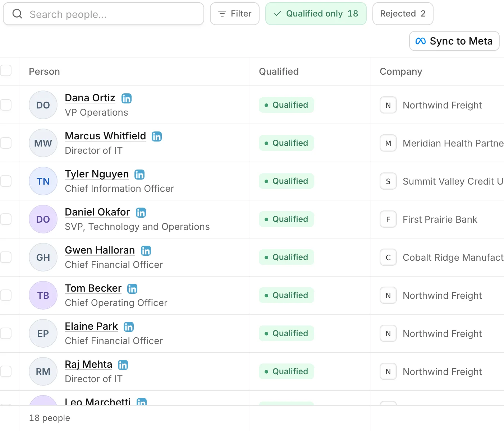Open Dana Ortiz's LinkedIn profile icon
504x431 pixels.
127,98
